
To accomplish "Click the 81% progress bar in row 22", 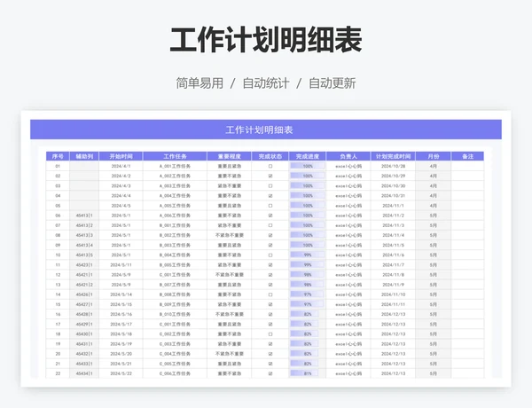I will 304,373.
